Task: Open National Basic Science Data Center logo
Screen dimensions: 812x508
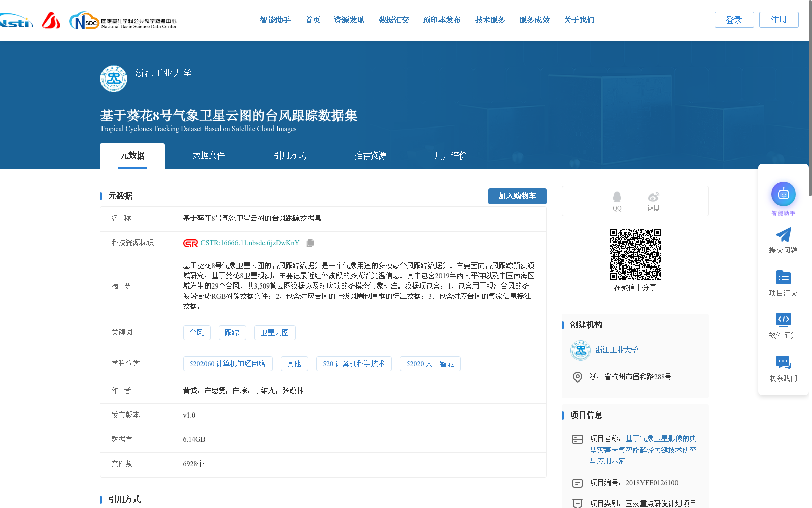Action: click(123, 21)
